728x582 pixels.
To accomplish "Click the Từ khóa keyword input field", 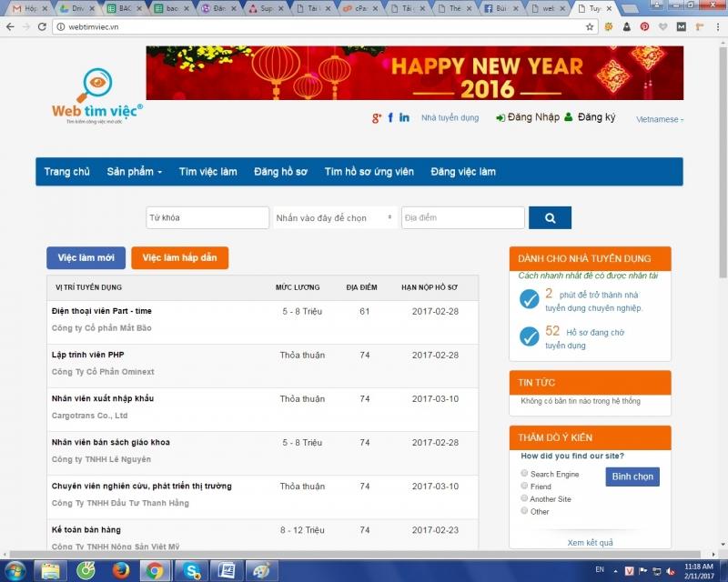I will [207, 218].
